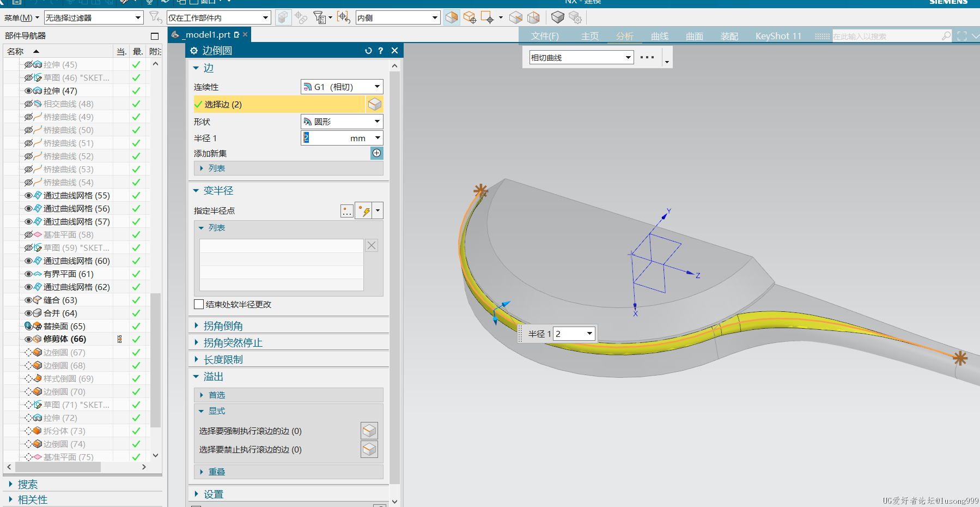The width and height of the screenshot is (980, 507).
Task: Click the command search input field
Action: 887,36
